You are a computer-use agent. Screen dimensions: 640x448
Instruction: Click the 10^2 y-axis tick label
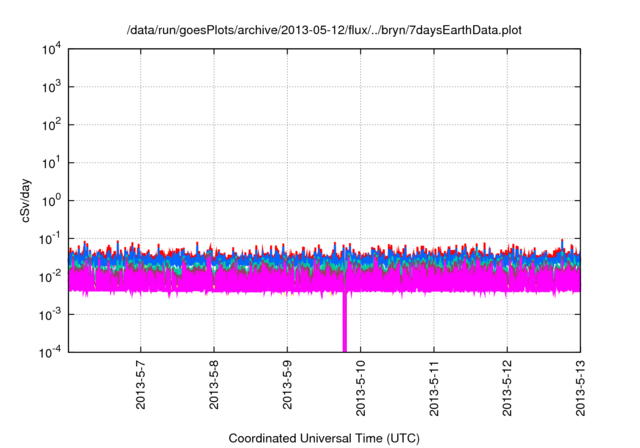point(51,125)
